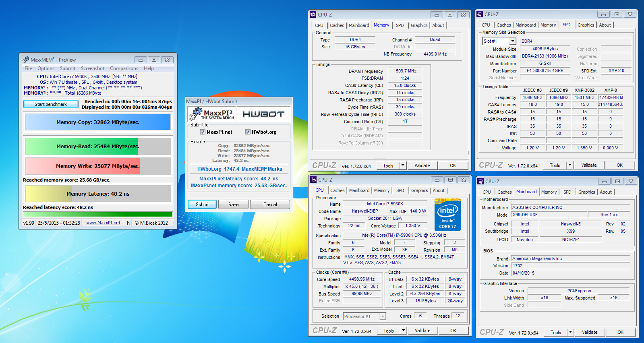Click the Memory-Read green result bar
644x343 pixels.
point(98,146)
